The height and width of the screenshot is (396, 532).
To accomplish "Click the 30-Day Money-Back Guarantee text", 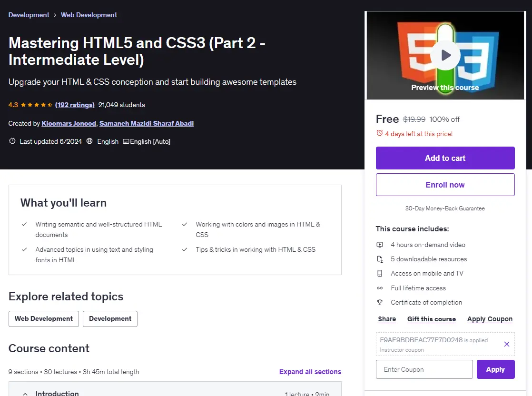I will tap(445, 208).
